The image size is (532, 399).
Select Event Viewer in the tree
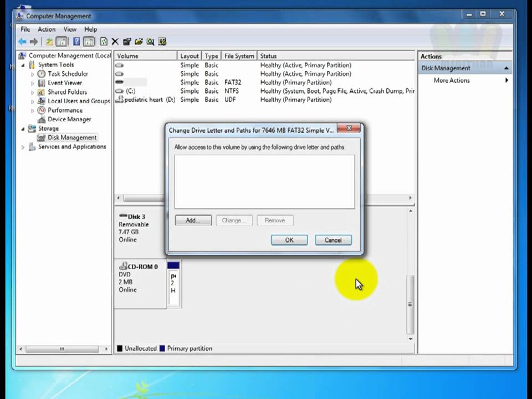pos(65,83)
